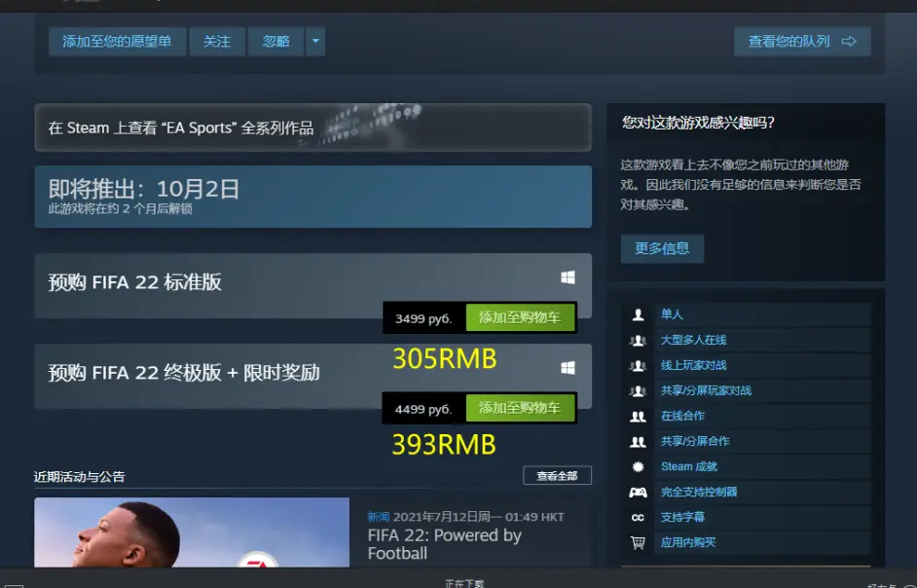Open the 线上玩家对战 category link
Viewport: 917px width, 588px height.
(694, 366)
